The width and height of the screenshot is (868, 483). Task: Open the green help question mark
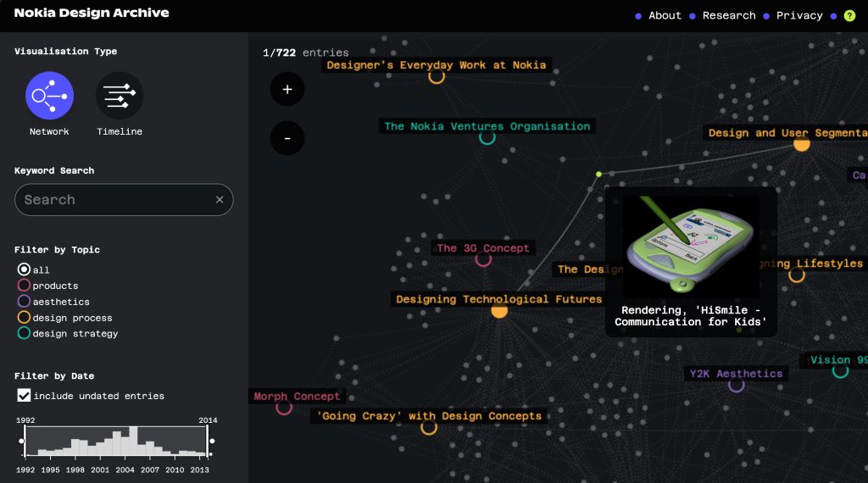coord(849,15)
